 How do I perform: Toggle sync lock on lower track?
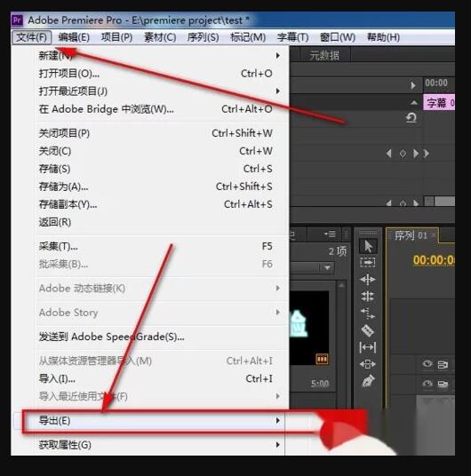point(443,385)
